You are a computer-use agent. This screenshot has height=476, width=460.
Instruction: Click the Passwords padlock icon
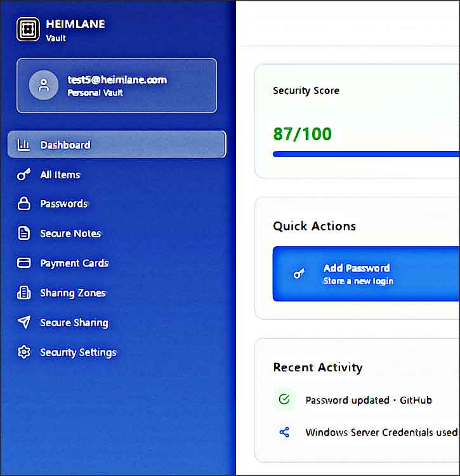click(x=23, y=203)
